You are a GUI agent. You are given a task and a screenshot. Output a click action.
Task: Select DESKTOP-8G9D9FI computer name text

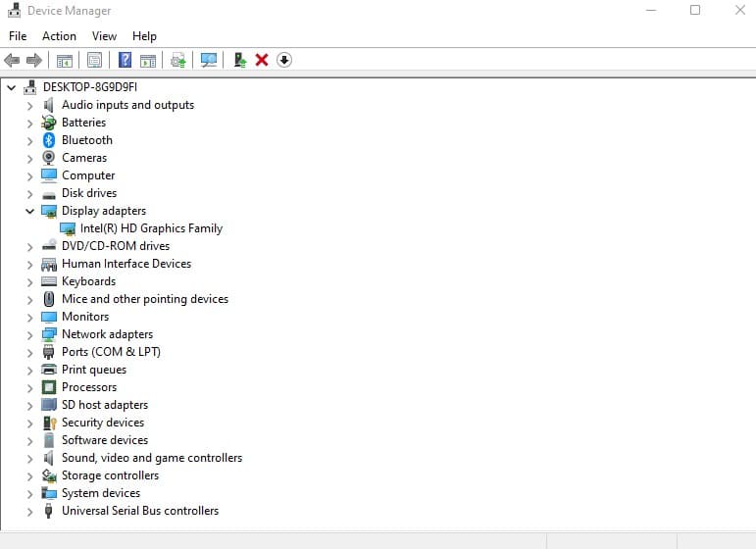pyautogui.click(x=90, y=87)
